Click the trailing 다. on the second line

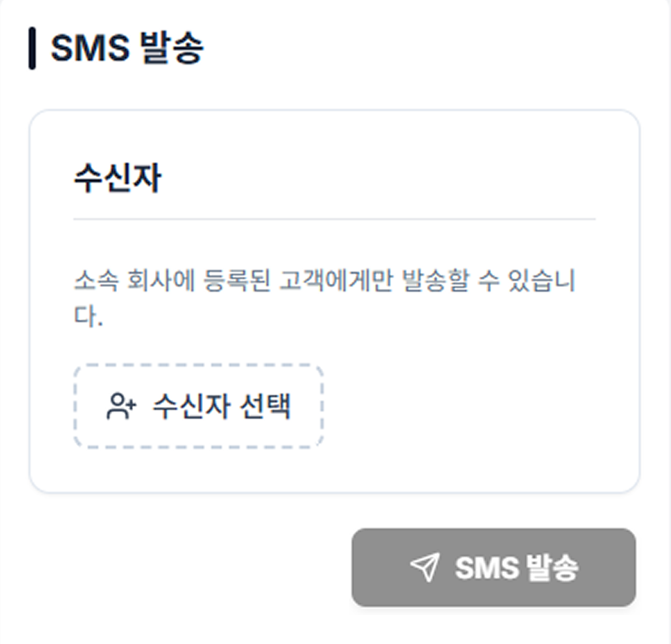[x=88, y=316]
